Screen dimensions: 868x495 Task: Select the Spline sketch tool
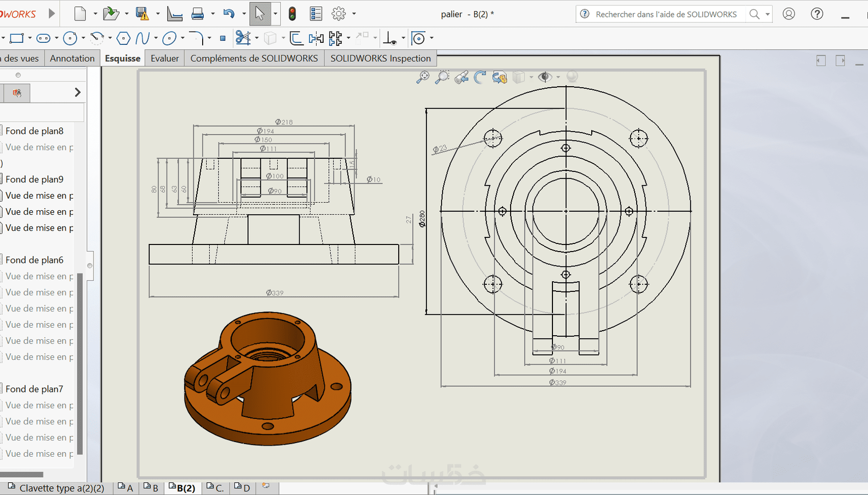pos(142,38)
